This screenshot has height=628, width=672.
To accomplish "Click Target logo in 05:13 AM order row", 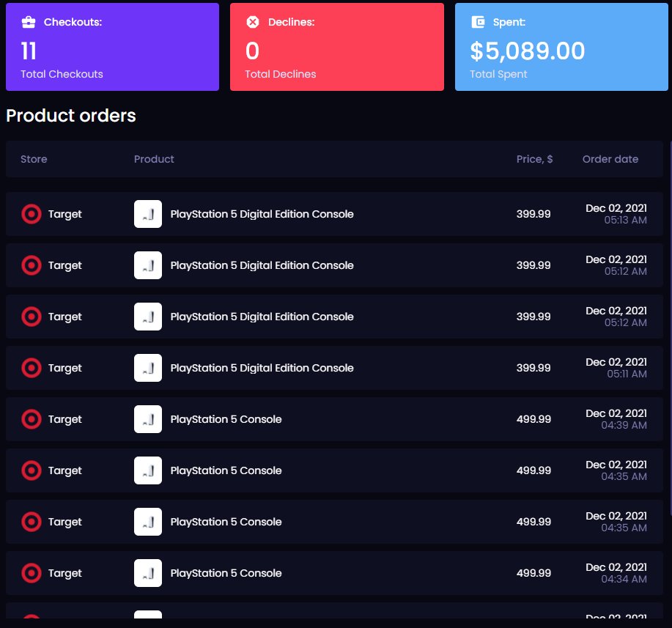I will click(x=32, y=214).
